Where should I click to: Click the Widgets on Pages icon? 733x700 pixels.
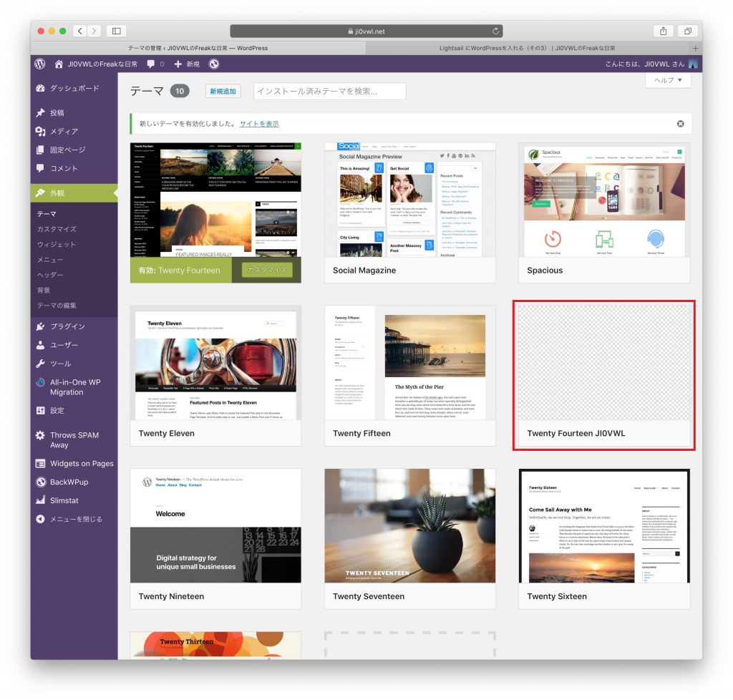coord(41,464)
